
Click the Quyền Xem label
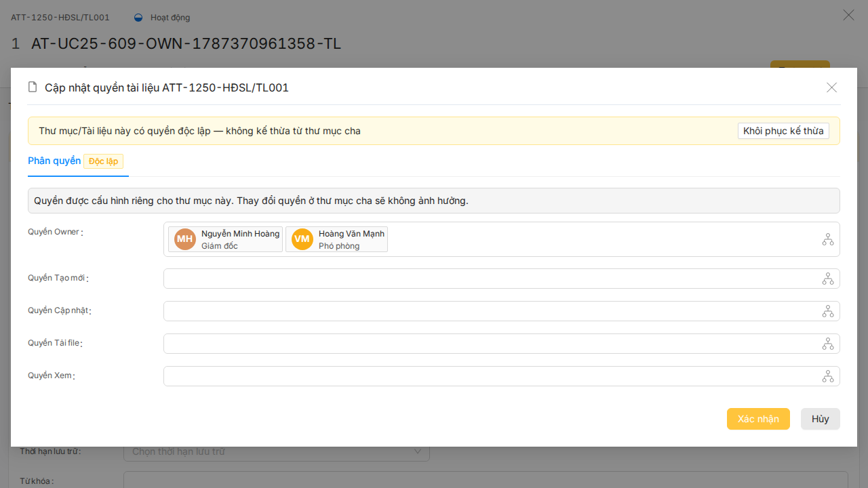pyautogui.click(x=50, y=375)
